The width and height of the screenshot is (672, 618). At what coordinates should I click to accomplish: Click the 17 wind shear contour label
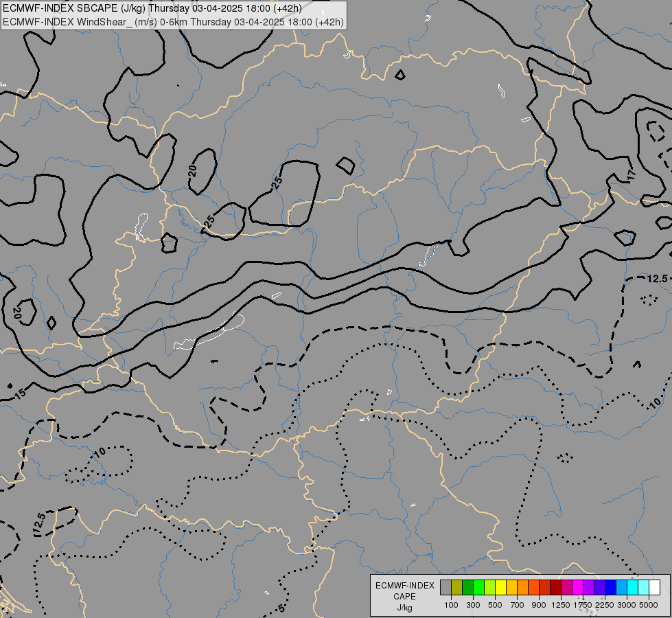pyautogui.click(x=630, y=175)
